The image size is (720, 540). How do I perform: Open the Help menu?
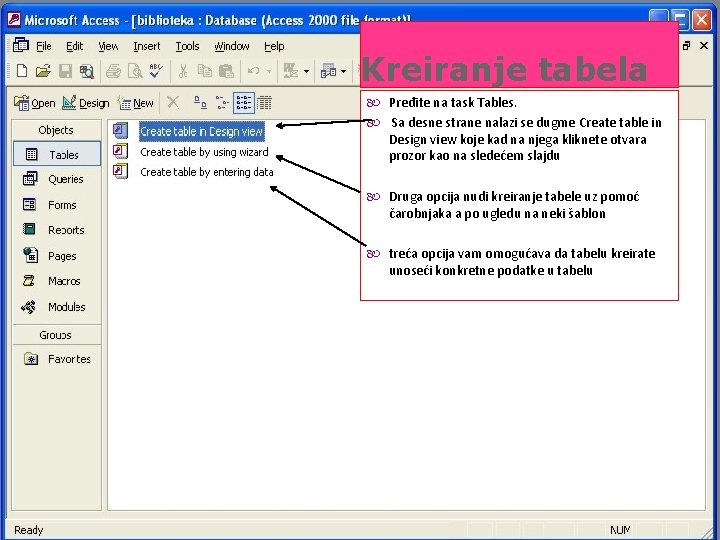[274, 46]
